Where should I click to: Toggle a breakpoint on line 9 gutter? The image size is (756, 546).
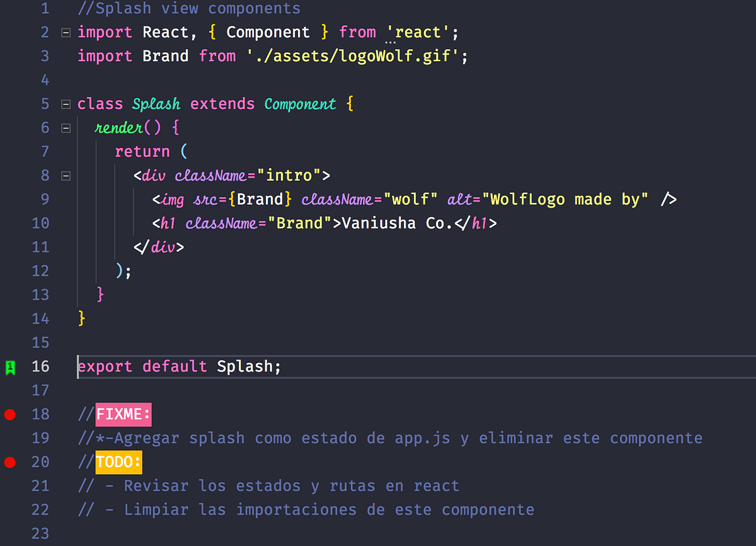tap(10, 199)
